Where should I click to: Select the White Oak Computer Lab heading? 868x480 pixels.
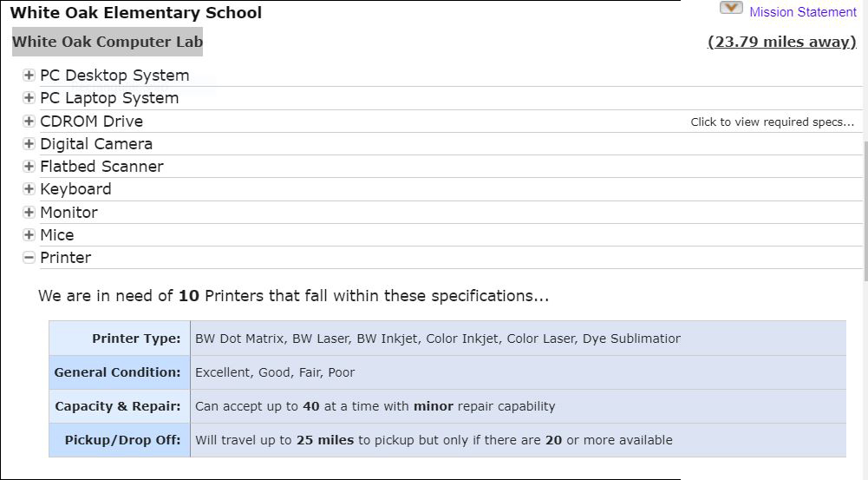[x=108, y=42]
